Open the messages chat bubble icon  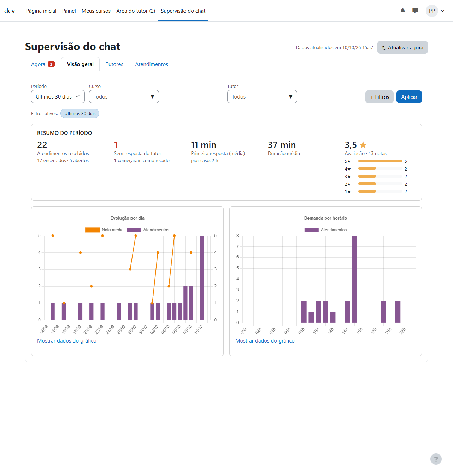click(415, 11)
